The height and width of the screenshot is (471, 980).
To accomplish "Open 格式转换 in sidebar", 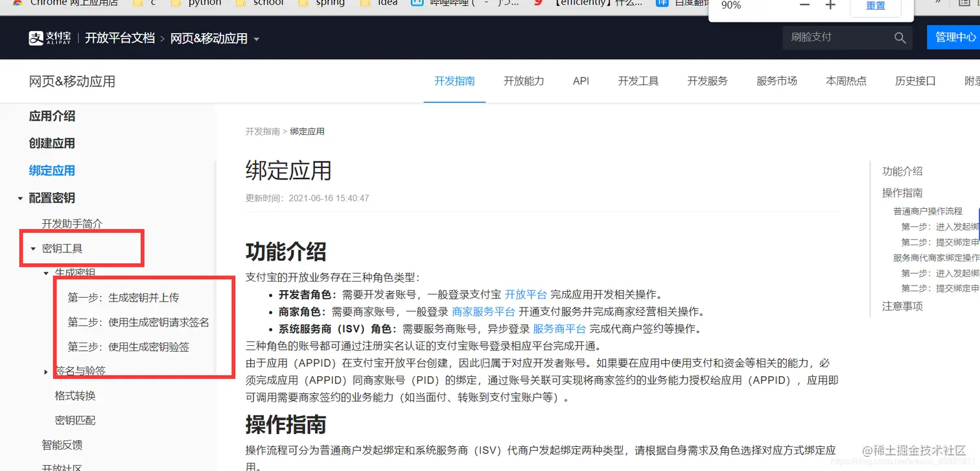I will (75, 396).
